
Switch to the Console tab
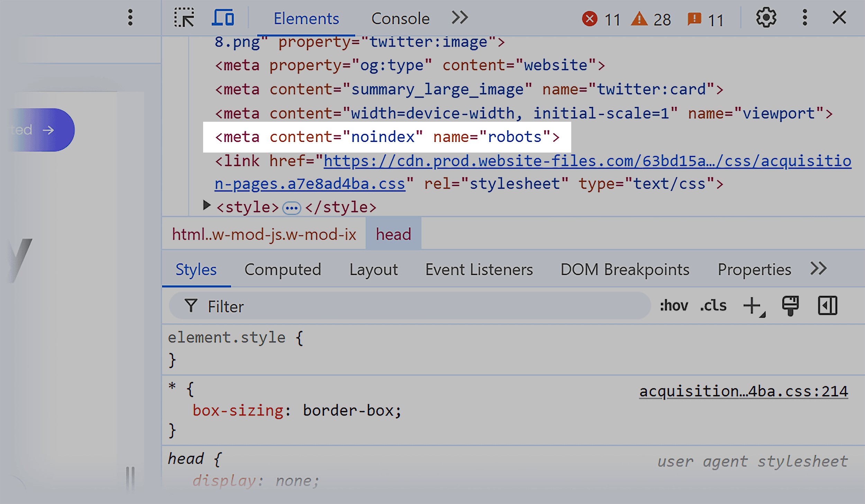[x=400, y=19]
